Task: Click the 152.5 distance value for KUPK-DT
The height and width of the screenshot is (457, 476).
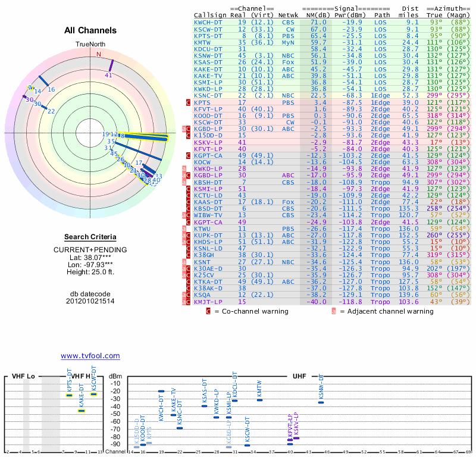Action: click(409, 235)
